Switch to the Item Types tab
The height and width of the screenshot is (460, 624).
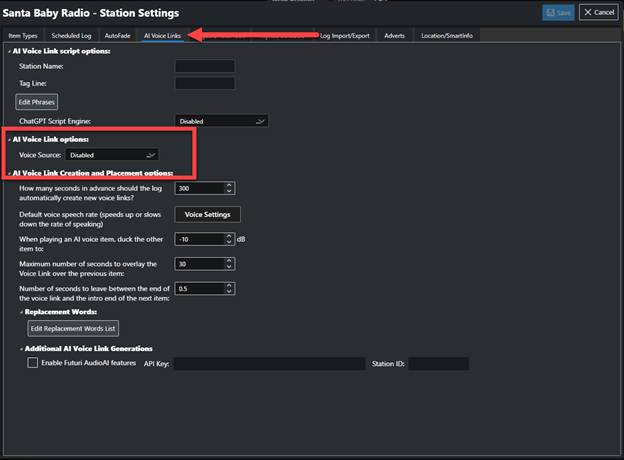[x=23, y=36]
